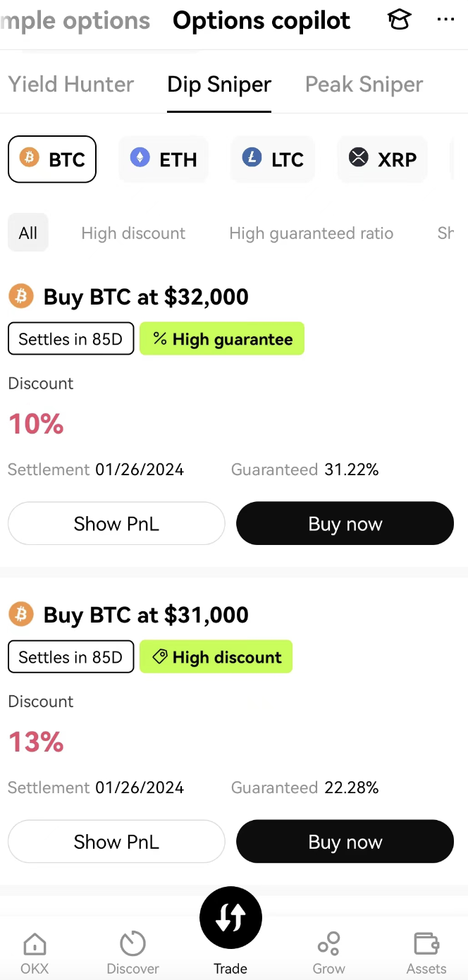Buy now the $31,000 BTC offer

point(345,842)
